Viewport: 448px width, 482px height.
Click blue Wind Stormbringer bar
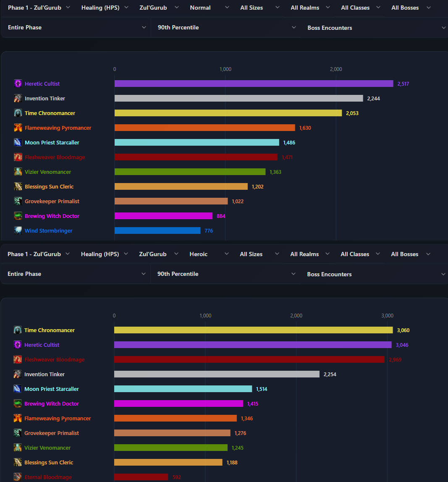pyautogui.click(x=157, y=231)
